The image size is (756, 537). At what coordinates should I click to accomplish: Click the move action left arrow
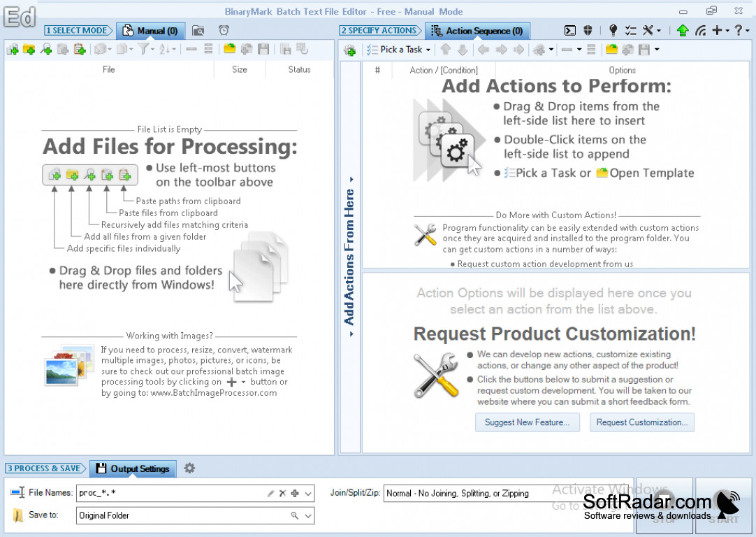484,50
